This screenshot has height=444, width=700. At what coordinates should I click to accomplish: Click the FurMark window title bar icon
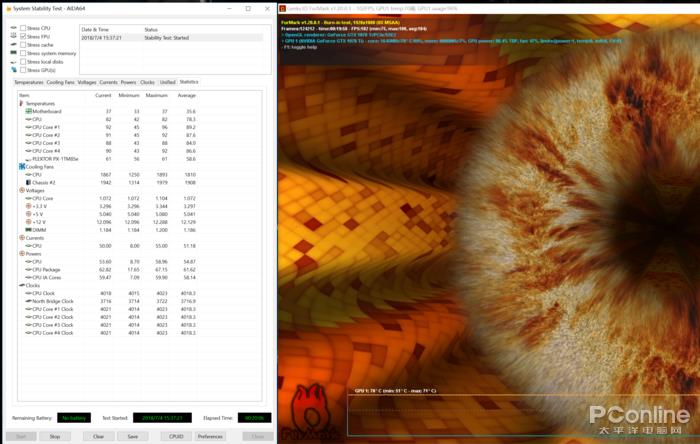(x=283, y=8)
